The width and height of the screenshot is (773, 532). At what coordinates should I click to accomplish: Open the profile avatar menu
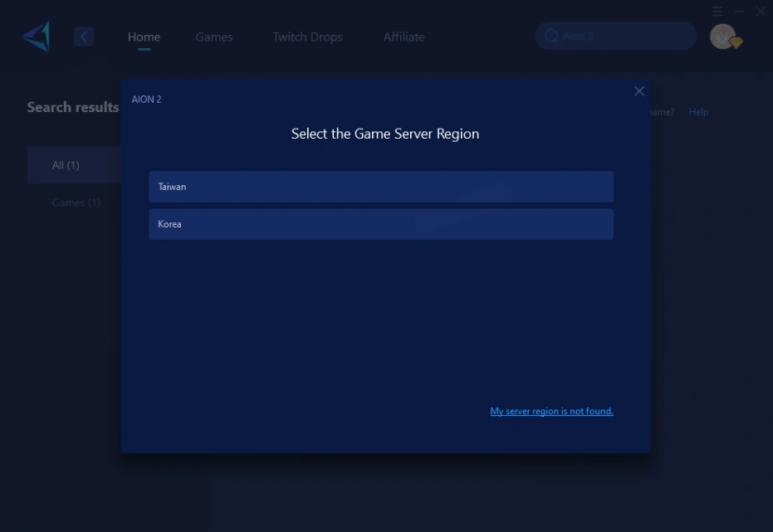[x=722, y=35]
